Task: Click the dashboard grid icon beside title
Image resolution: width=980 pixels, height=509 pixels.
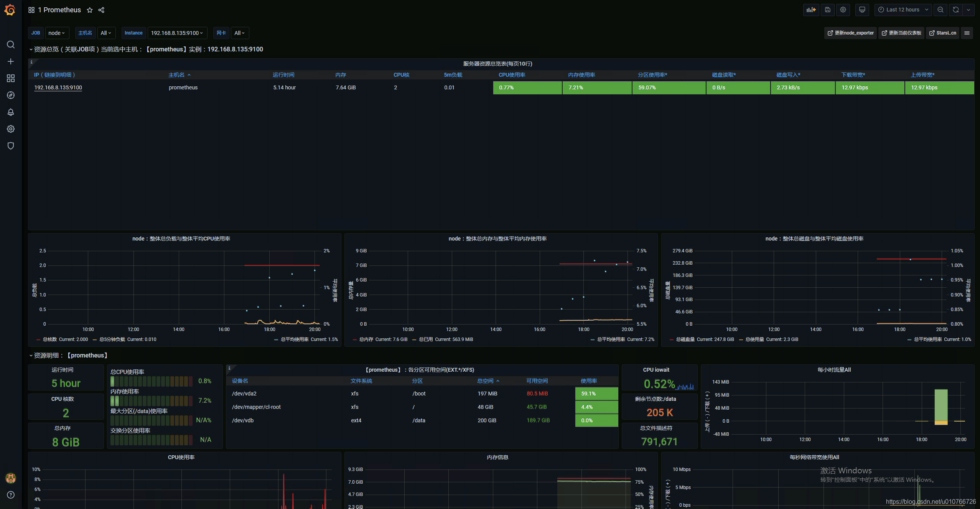Action: (31, 10)
